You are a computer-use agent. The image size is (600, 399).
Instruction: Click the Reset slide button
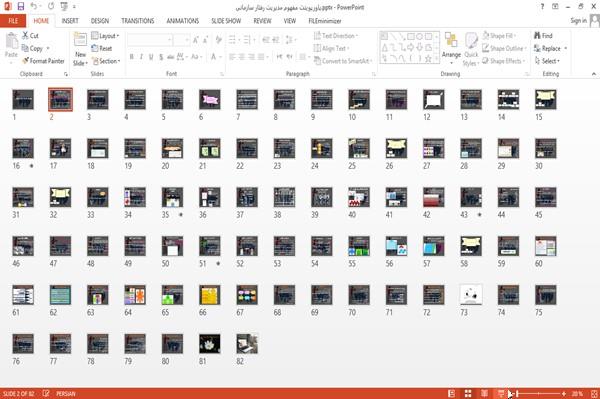click(x=102, y=48)
